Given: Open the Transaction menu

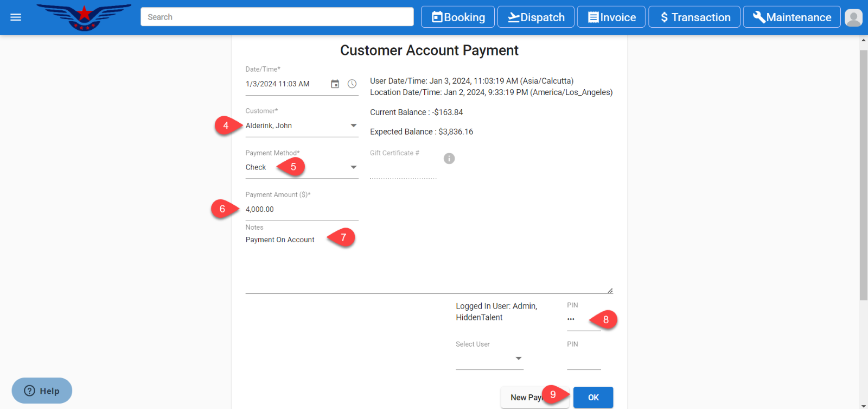Looking at the screenshot, I should pos(694,17).
